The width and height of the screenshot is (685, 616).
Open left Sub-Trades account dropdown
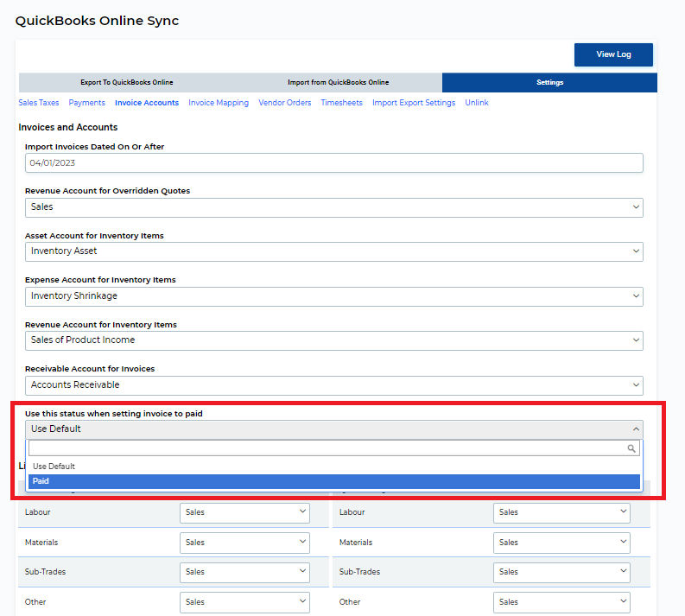coord(244,572)
